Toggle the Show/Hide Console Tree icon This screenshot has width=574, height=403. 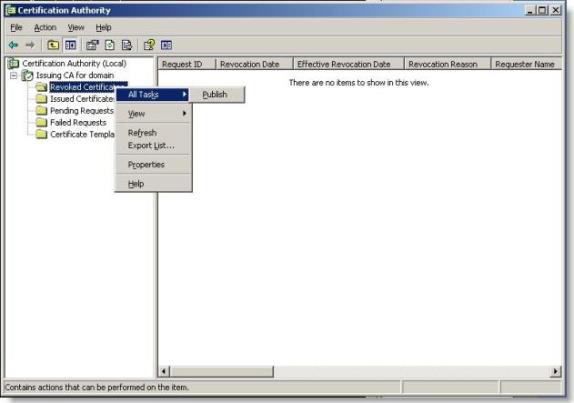70,45
